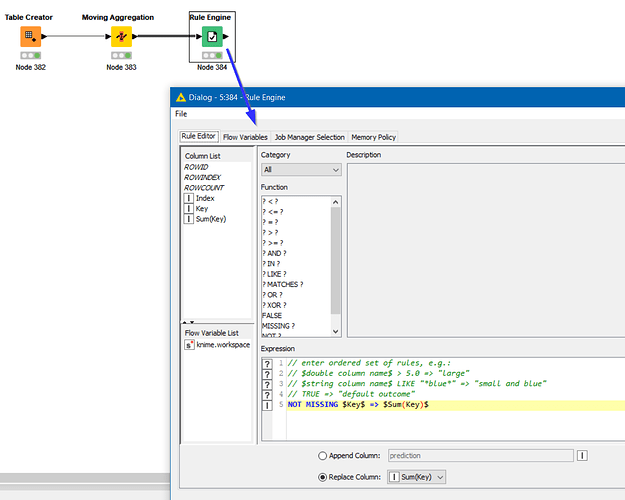Click the Node 382 label
This screenshot has height=500, width=625.
pos(31,67)
